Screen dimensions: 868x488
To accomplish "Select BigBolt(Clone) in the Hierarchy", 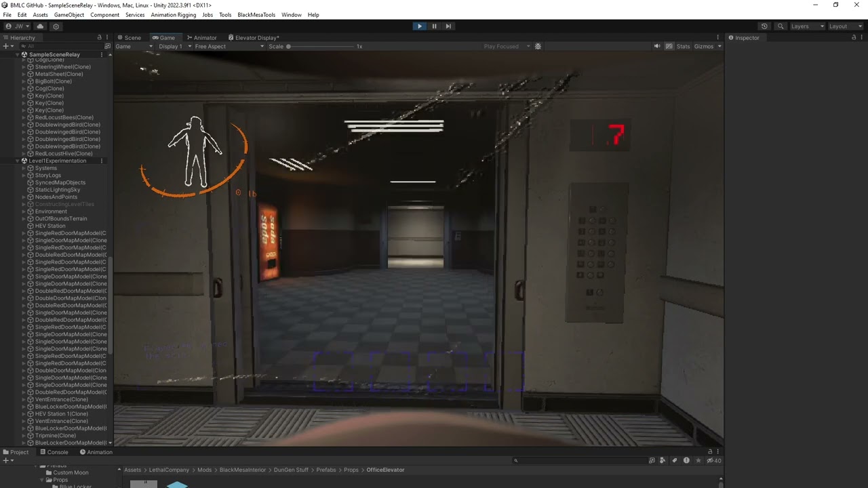I will [53, 81].
